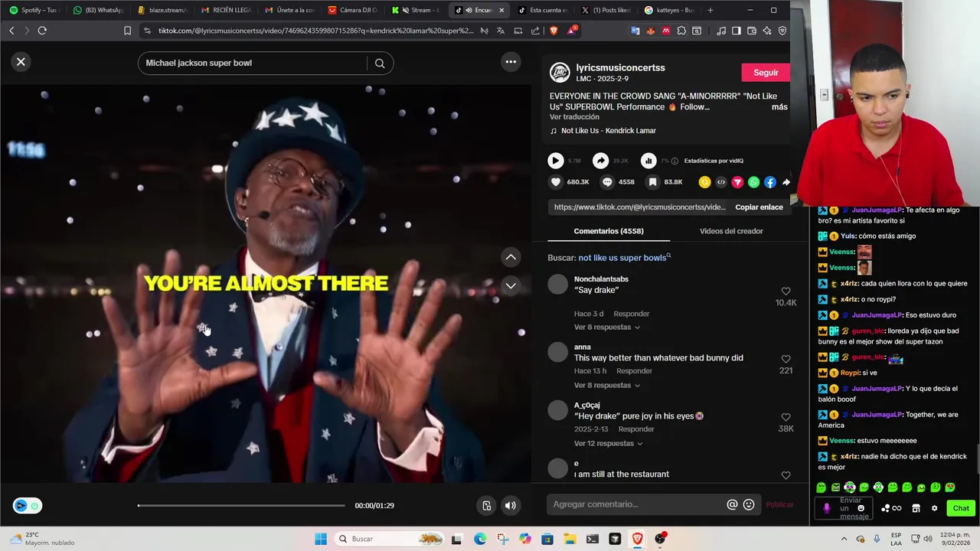Image resolution: width=980 pixels, height=551 pixels.
Task: Click the 'Agregar comentario' input field
Action: 635,504
